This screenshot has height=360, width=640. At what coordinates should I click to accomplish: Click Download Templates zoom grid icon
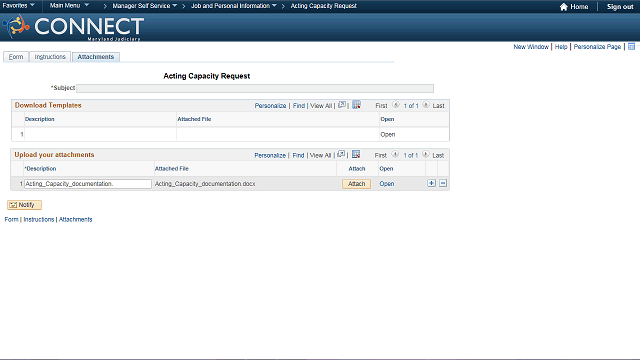[x=342, y=105]
